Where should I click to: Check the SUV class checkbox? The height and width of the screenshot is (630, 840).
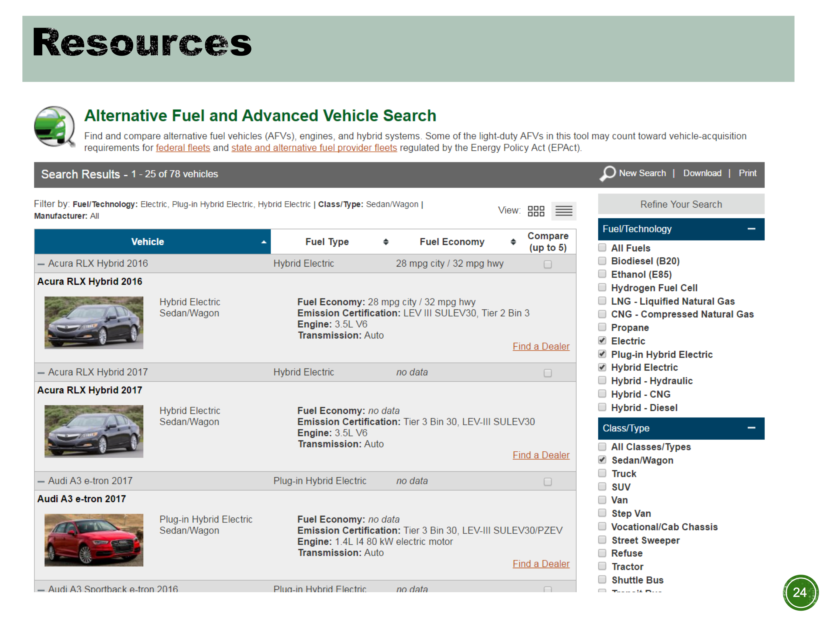(x=602, y=486)
